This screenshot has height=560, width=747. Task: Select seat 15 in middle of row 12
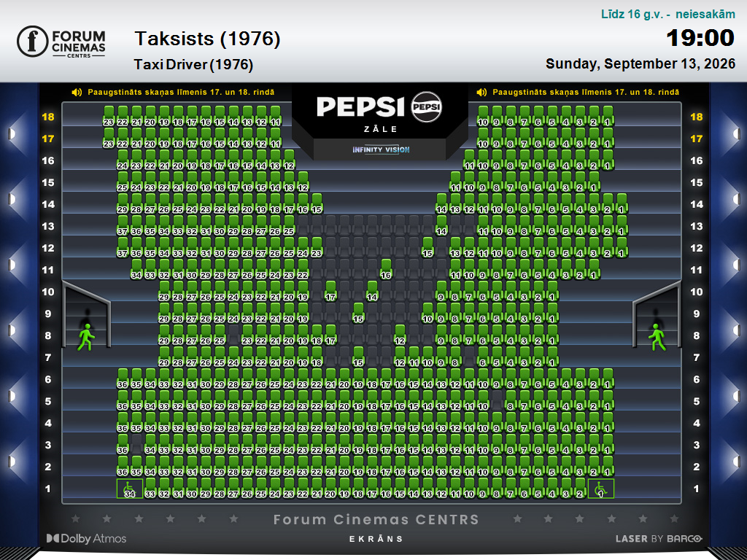427,248
